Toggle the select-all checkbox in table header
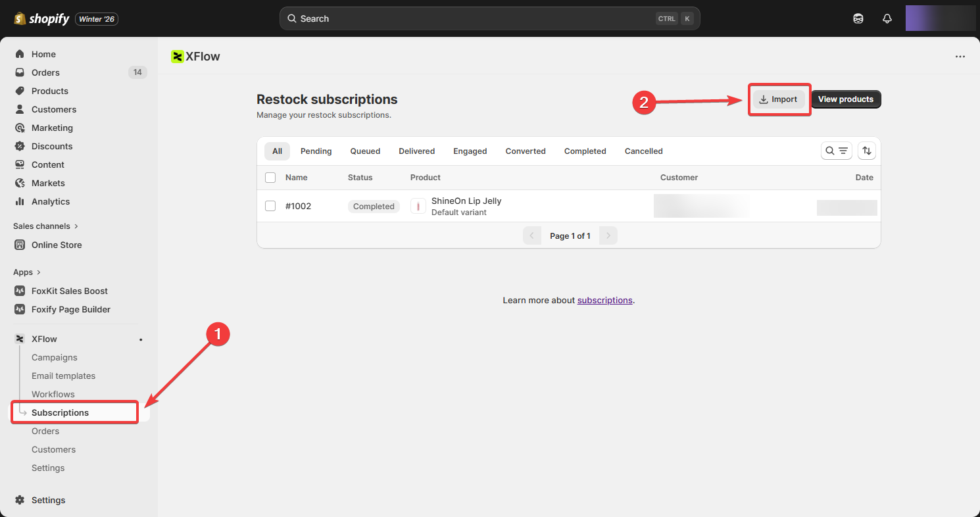 270,178
